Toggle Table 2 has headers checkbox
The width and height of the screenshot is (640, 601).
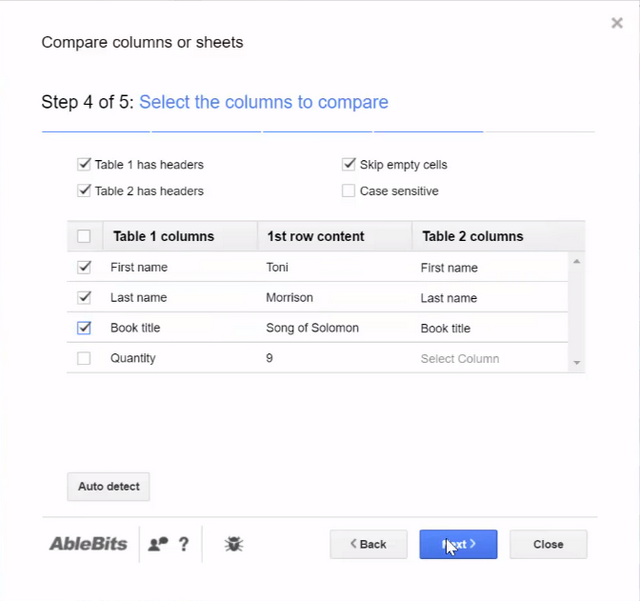[x=84, y=191]
